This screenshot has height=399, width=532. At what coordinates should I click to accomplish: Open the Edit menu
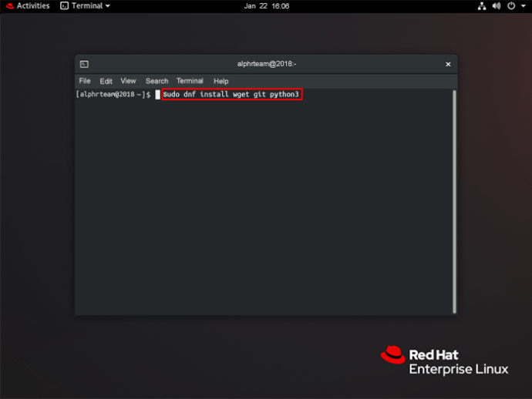(x=106, y=82)
